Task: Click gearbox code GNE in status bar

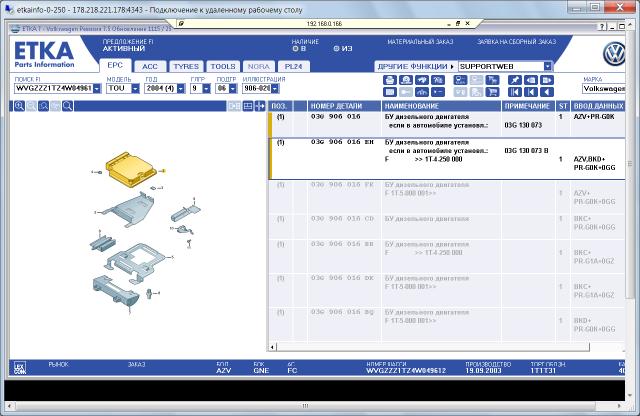Action: click(x=261, y=371)
